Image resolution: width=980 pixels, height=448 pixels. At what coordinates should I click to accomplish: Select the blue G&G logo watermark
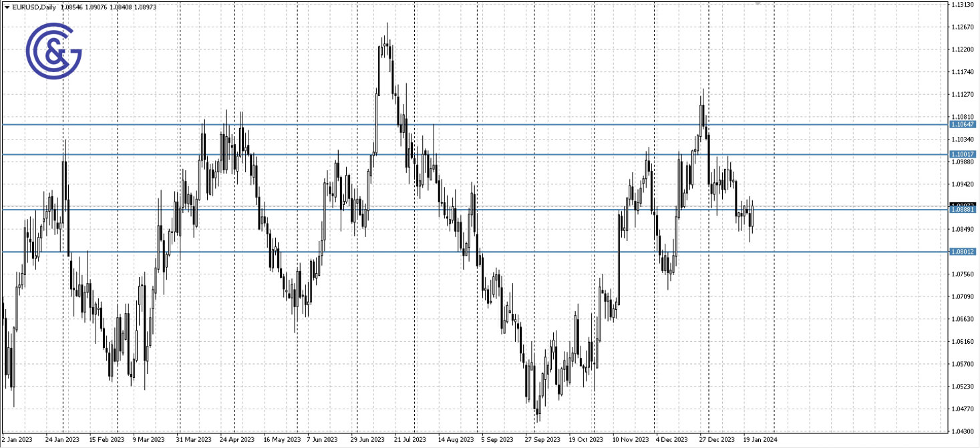pos(53,52)
